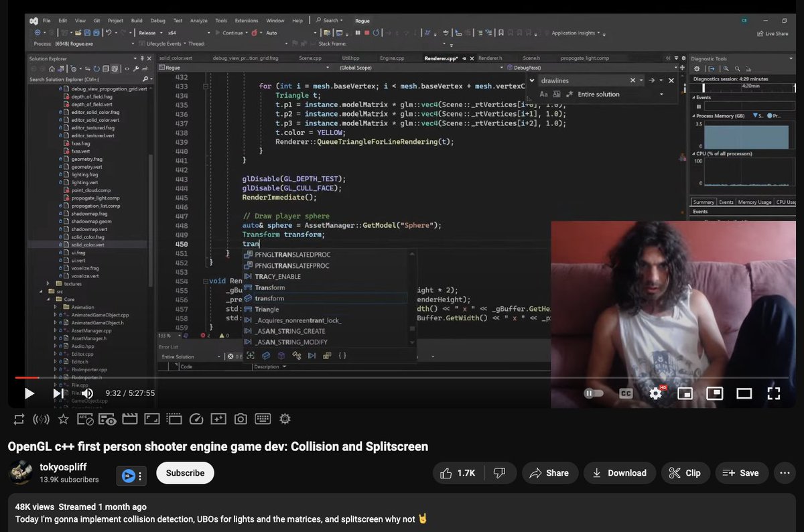Toggle the autoplay switch in the player
804x532 pixels.
(x=594, y=393)
